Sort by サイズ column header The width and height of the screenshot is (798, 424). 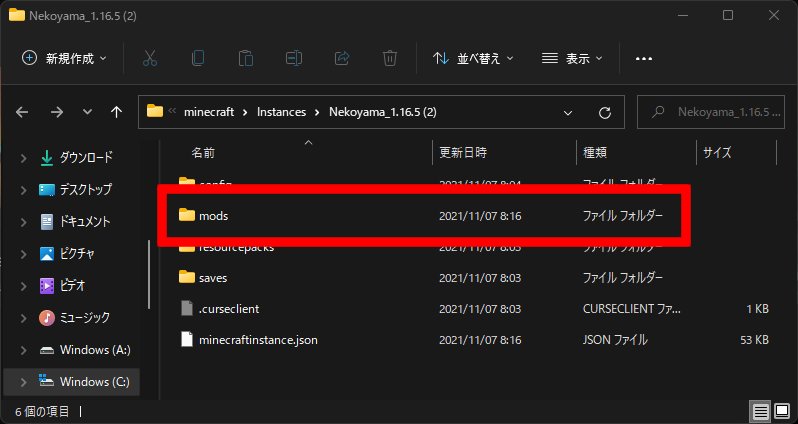pyautogui.click(x=717, y=152)
